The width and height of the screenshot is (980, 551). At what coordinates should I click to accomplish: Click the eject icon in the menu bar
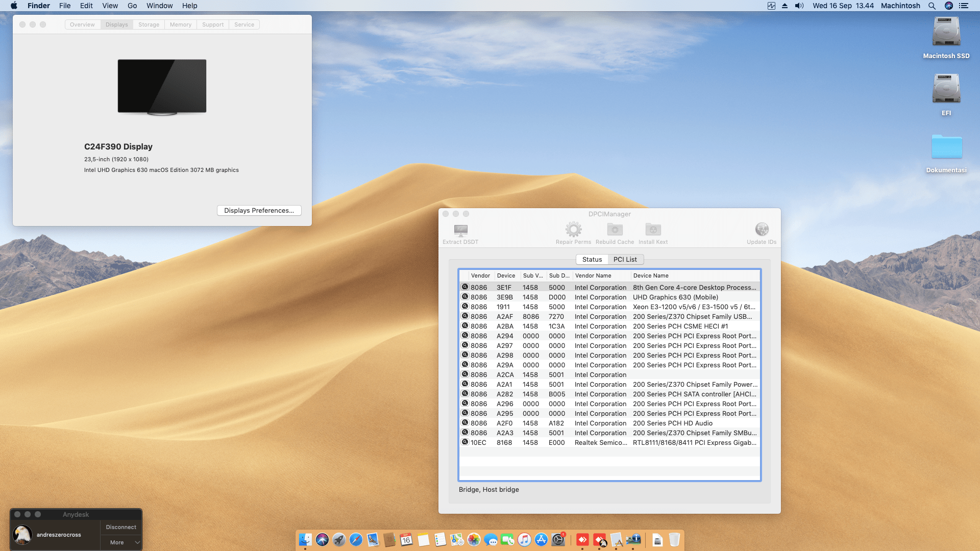(x=785, y=6)
